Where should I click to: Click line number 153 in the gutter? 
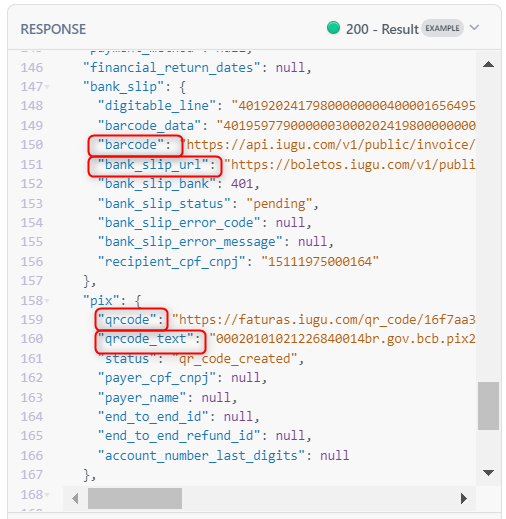click(x=32, y=204)
